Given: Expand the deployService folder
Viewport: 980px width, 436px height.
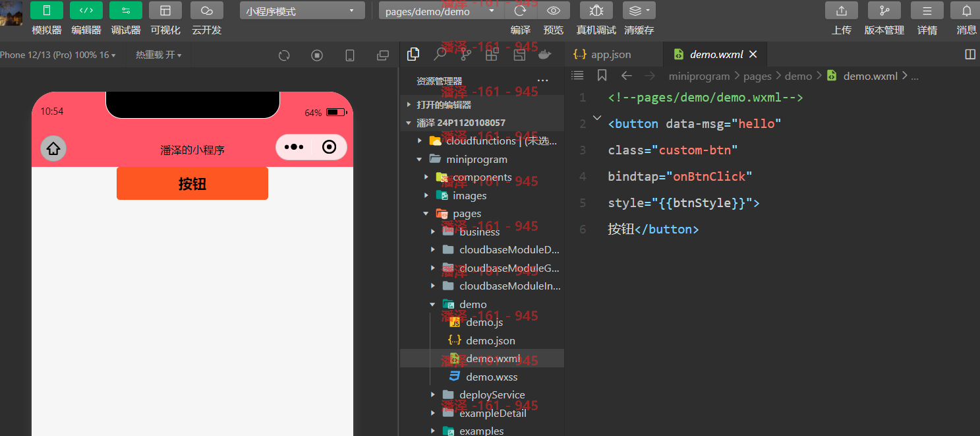Looking at the screenshot, I should [482, 394].
